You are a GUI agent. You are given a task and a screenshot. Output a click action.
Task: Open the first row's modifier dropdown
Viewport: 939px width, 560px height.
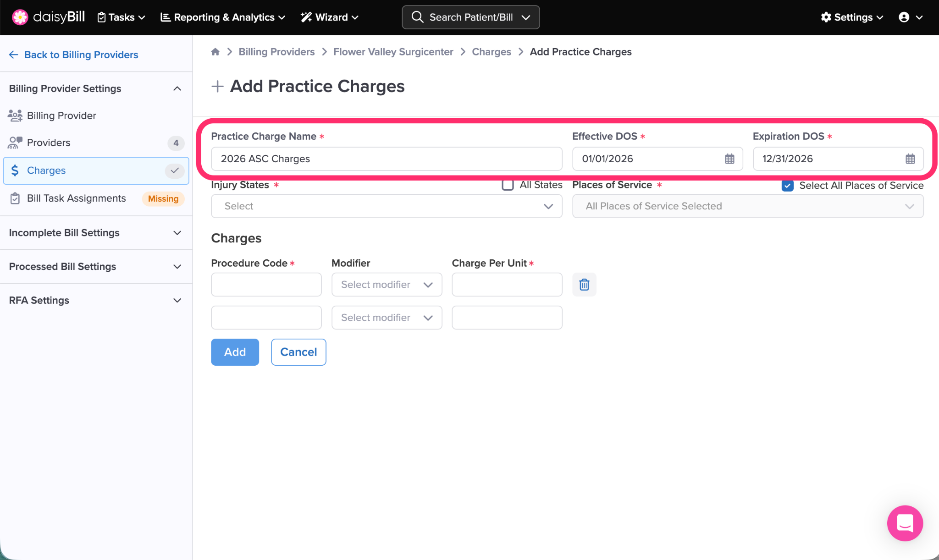coord(387,285)
